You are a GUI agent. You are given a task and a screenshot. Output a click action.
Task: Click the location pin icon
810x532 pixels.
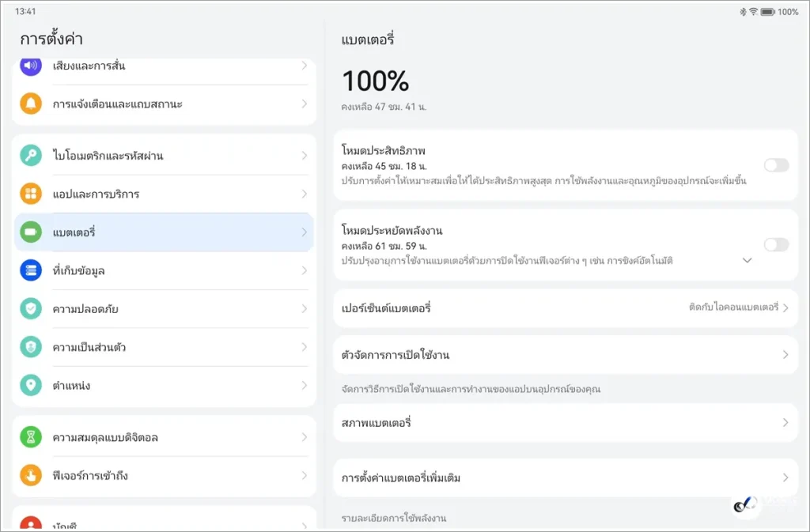coord(31,386)
